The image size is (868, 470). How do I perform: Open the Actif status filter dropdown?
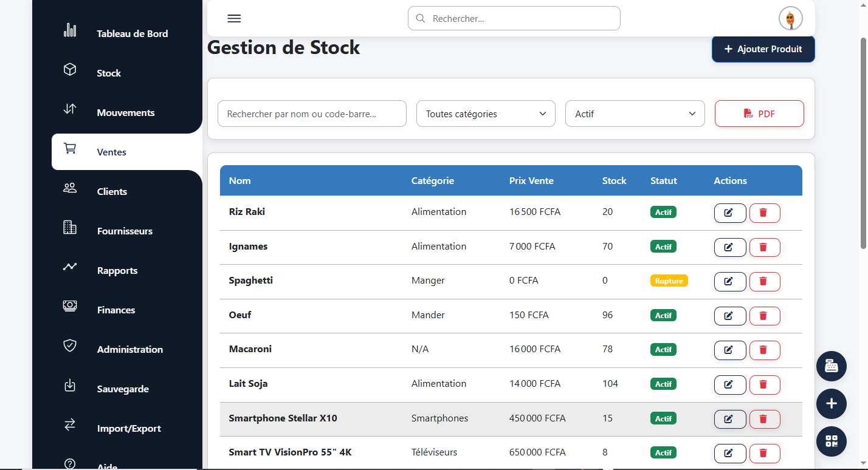point(635,114)
